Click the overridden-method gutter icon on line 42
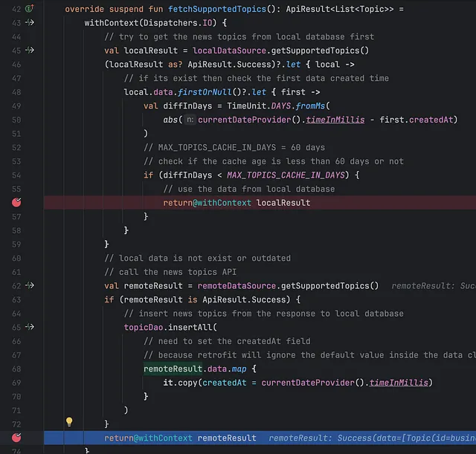 pos(30,9)
